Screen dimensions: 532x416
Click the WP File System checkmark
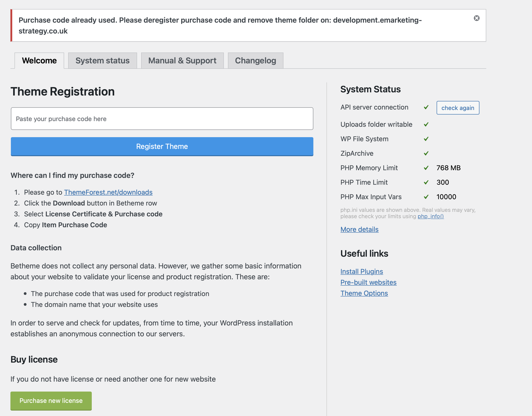click(x=426, y=139)
